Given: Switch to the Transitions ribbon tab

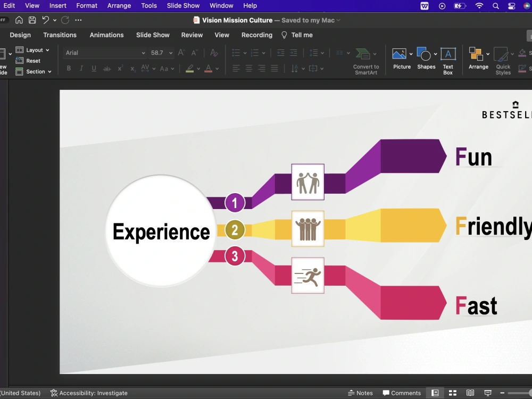Looking at the screenshot, I should 60,35.
